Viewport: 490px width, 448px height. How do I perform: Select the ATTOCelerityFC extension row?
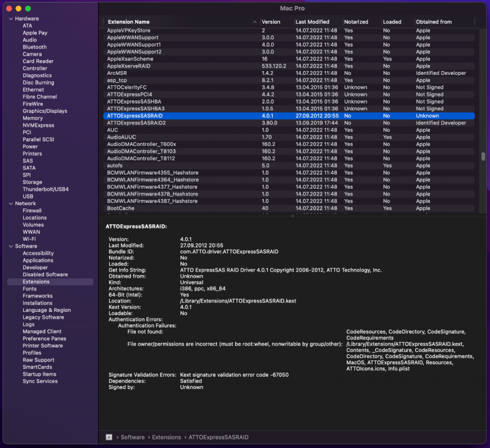click(x=288, y=87)
